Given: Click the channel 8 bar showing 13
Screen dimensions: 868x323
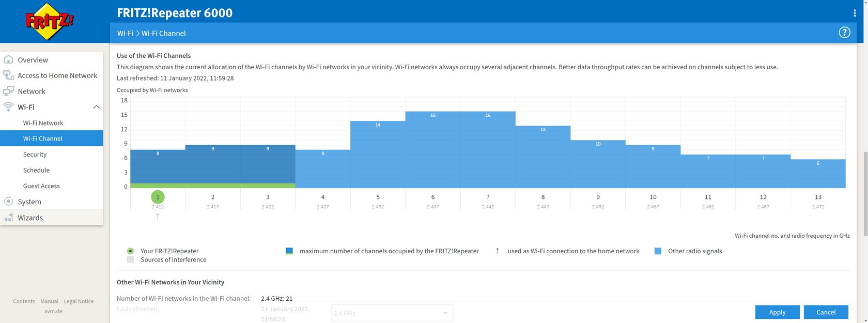Looking at the screenshot, I should click(542, 157).
